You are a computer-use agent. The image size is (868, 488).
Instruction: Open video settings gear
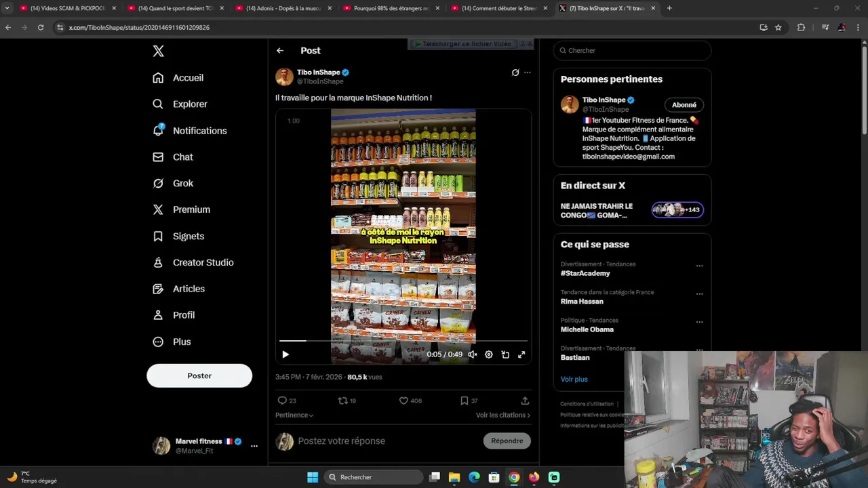[x=489, y=354]
